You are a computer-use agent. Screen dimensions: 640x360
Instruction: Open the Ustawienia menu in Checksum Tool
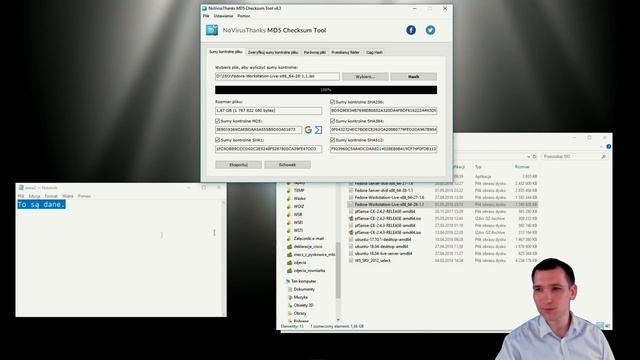click(223, 16)
